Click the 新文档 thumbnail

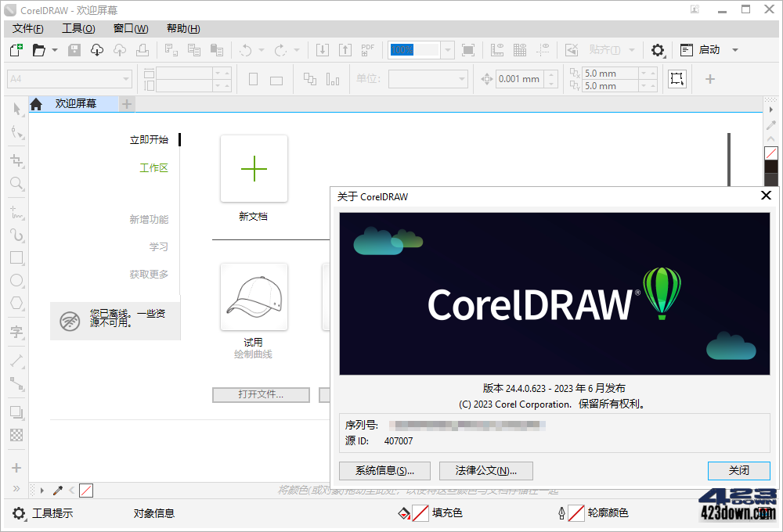[x=254, y=168]
